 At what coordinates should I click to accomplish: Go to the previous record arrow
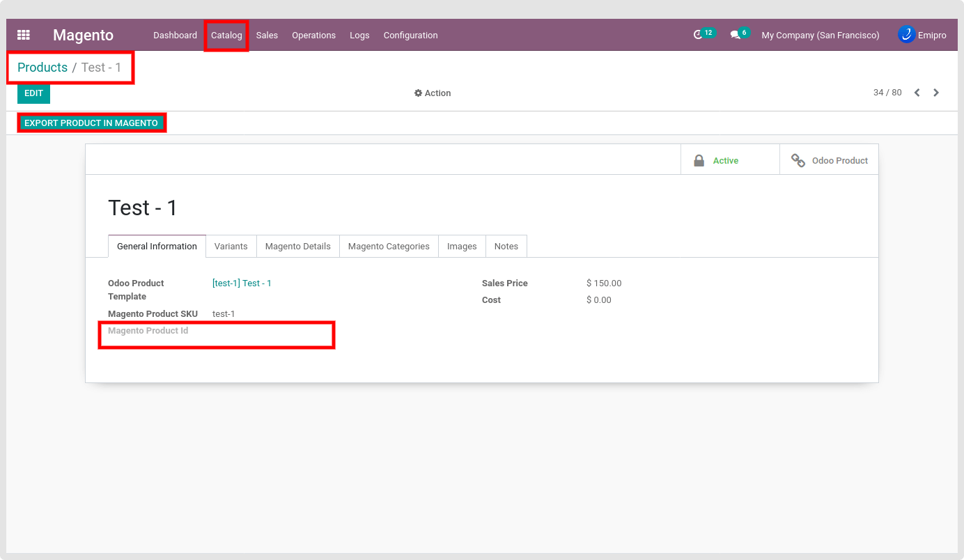tap(917, 93)
